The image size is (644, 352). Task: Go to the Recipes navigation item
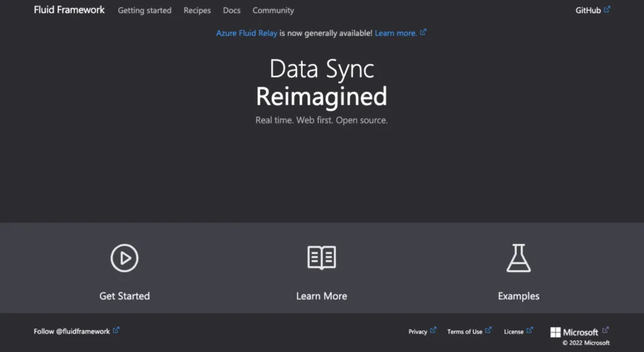click(x=197, y=11)
